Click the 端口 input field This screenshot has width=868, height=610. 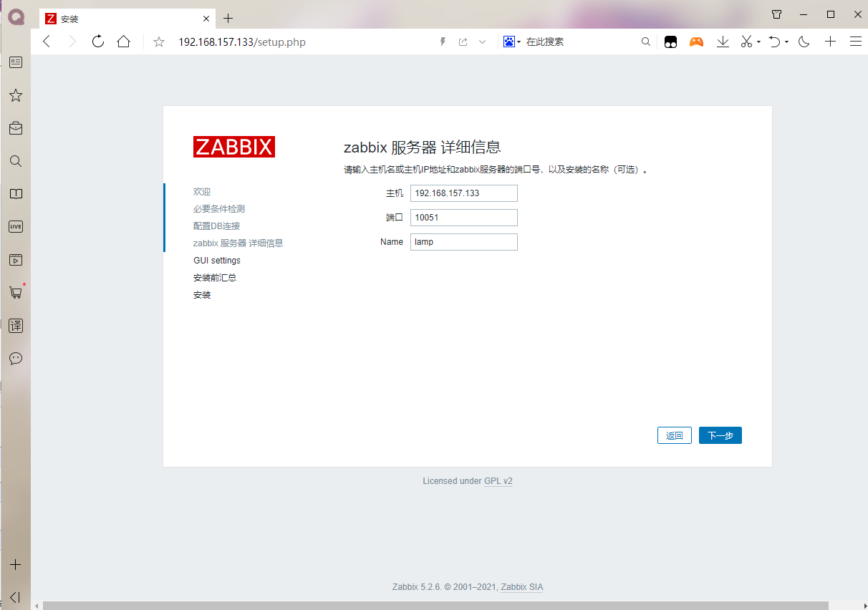[x=464, y=218]
